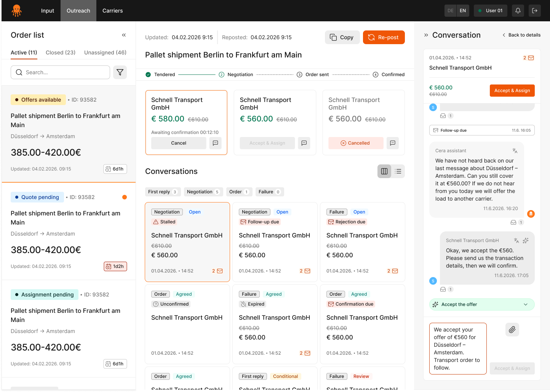Focus the order Search field
The image size is (550, 392).
[61, 72]
